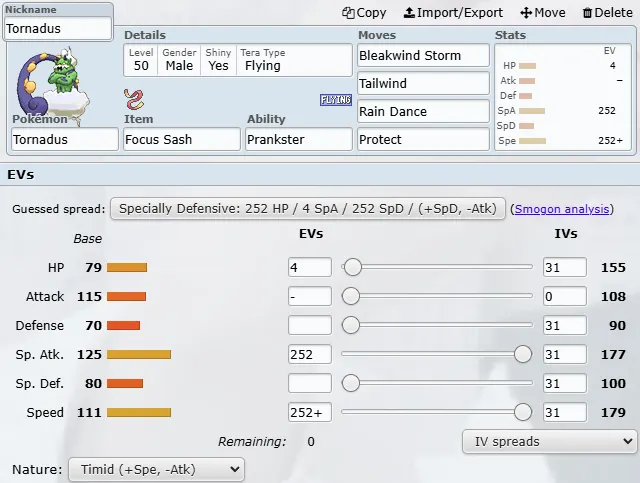Select the Tailwind move field
This screenshot has width=640, height=483.
[423, 83]
